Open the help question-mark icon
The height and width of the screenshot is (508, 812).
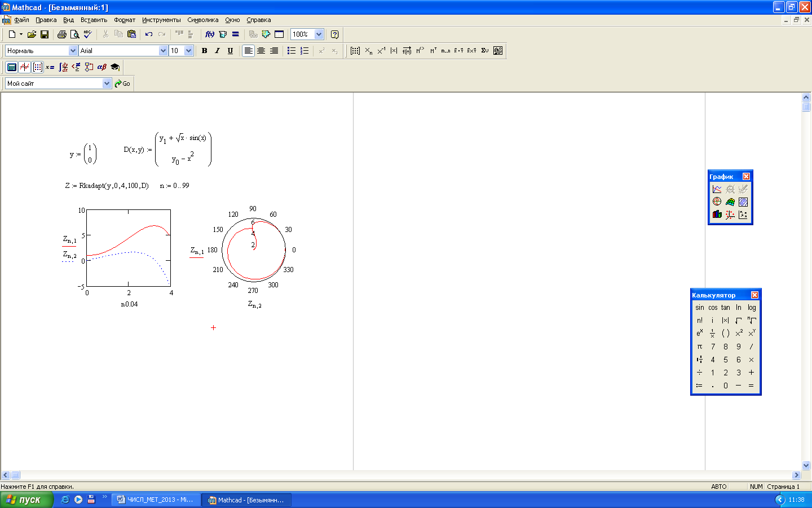334,34
